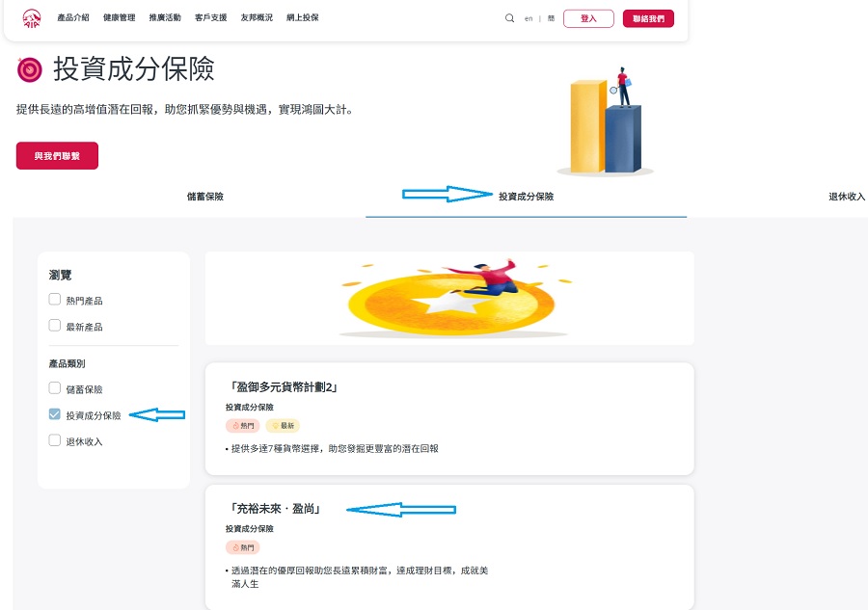Screen dimensions: 868x610
Task: Open the search magnifier icon
Action: (x=509, y=18)
